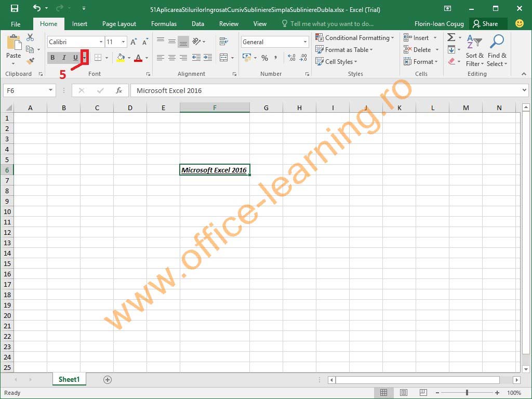
Task: Apply Percent Style
Action: (x=264, y=58)
